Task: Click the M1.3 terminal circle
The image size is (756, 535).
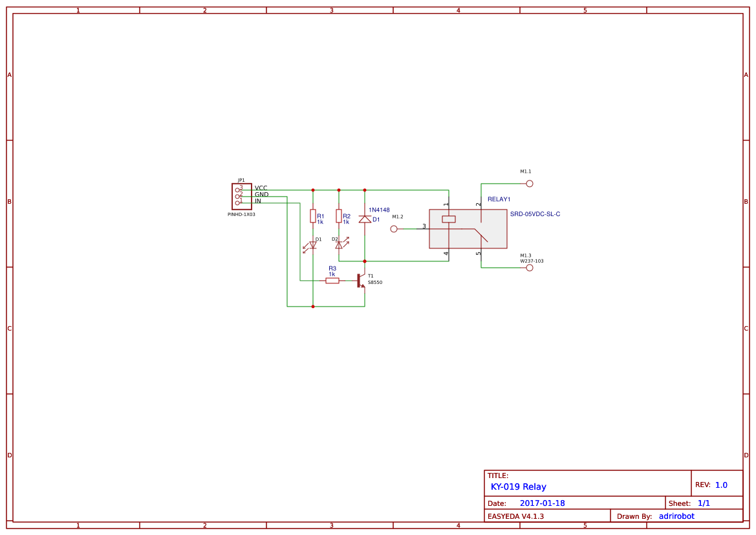Action: pyautogui.click(x=530, y=268)
